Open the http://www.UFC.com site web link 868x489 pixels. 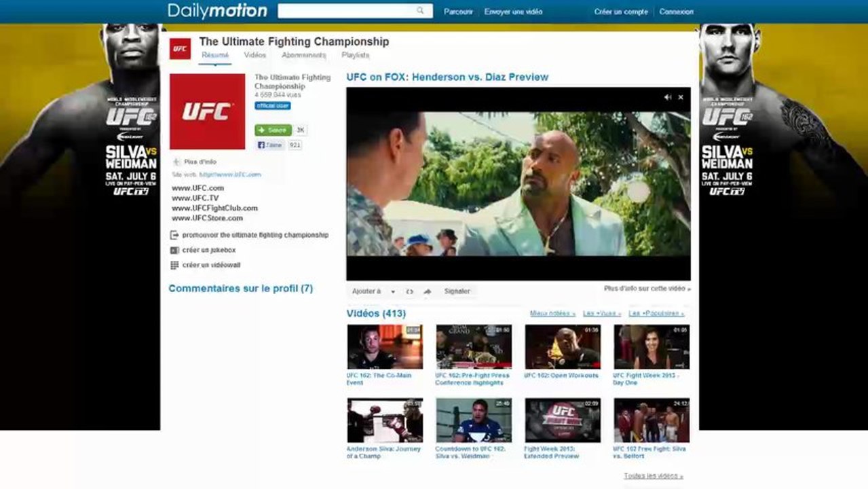coord(230,175)
